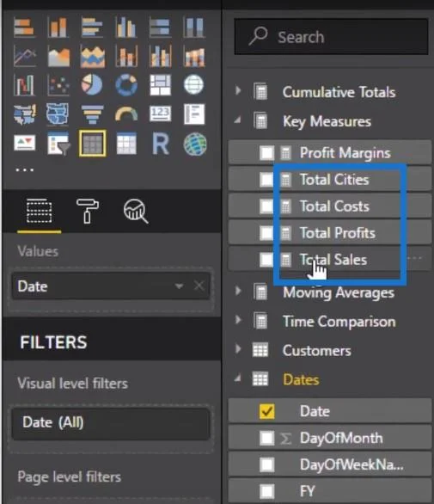Select the matrix visualization icon
Image resolution: width=434 pixels, height=504 pixels.
pyautogui.click(x=126, y=144)
